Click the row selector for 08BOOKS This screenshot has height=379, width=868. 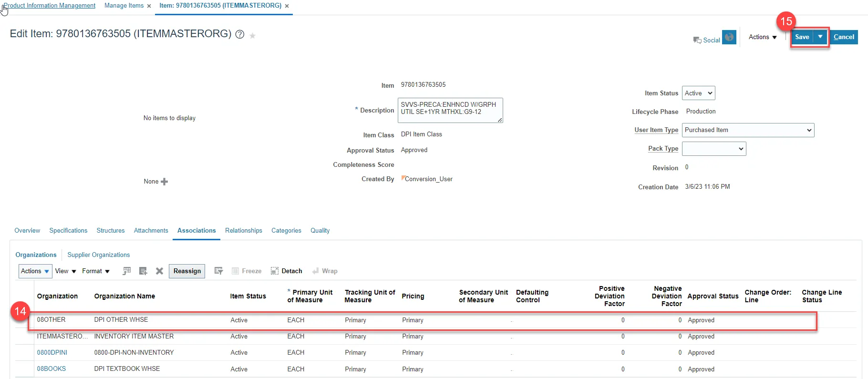24,369
